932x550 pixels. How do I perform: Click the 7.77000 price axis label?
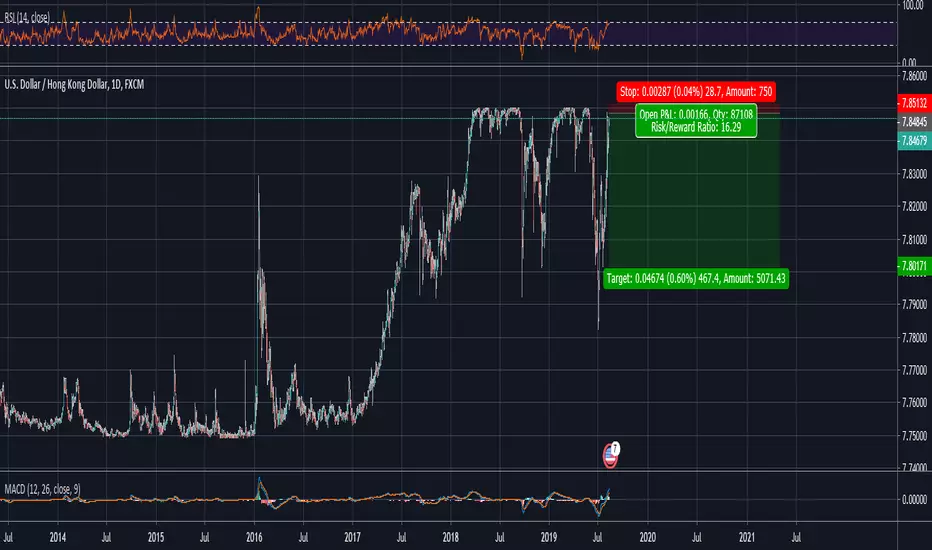coord(914,370)
